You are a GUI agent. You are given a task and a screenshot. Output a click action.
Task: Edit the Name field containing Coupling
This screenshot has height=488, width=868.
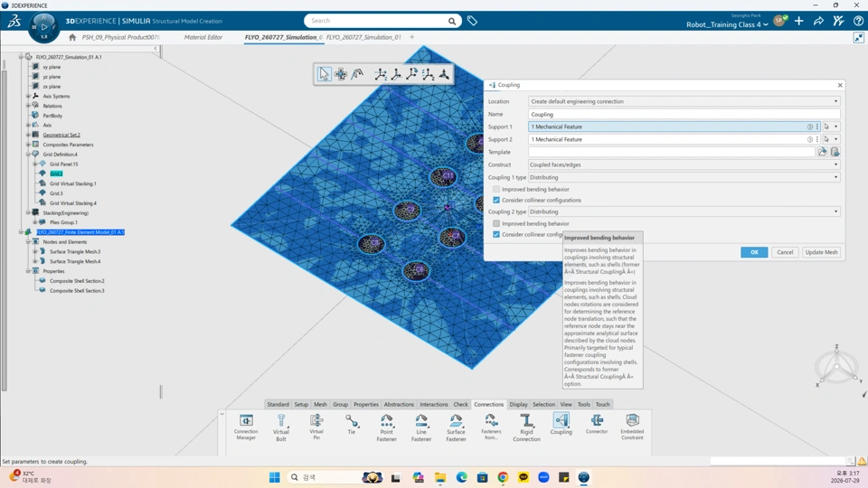(x=684, y=115)
